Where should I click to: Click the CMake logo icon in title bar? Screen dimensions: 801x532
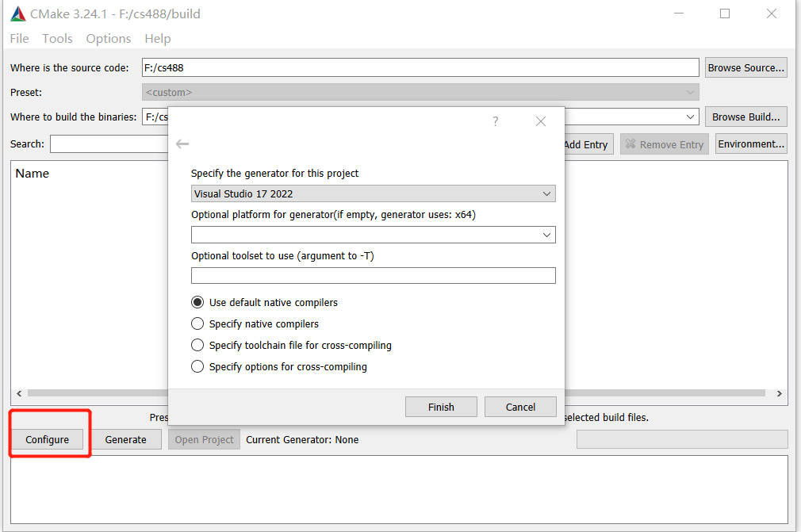tap(18, 13)
